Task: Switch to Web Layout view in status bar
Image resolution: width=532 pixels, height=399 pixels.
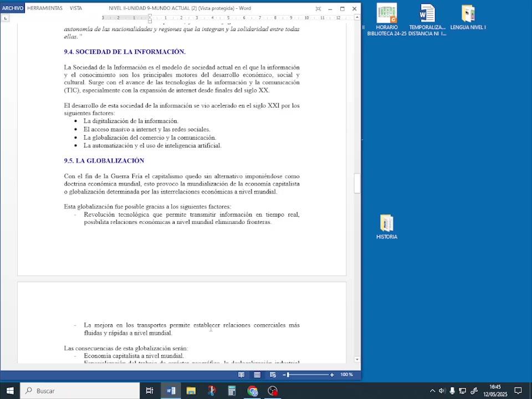Action: 273,375
